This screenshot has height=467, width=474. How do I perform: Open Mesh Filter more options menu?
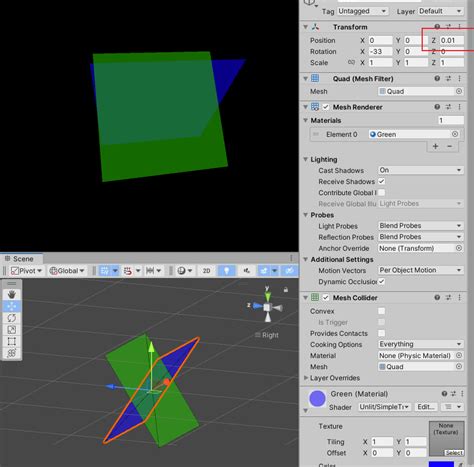click(459, 79)
